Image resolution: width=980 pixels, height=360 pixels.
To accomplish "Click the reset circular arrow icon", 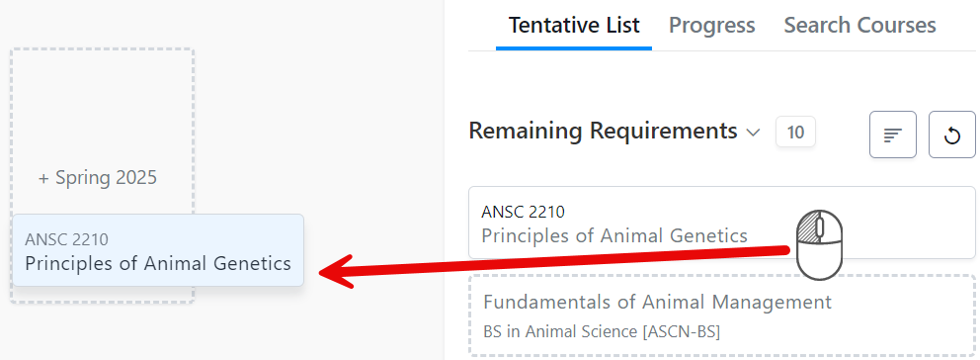I will 951,135.
